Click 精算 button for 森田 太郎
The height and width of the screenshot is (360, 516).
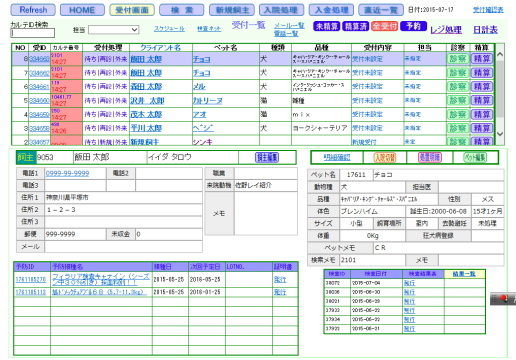point(482,87)
